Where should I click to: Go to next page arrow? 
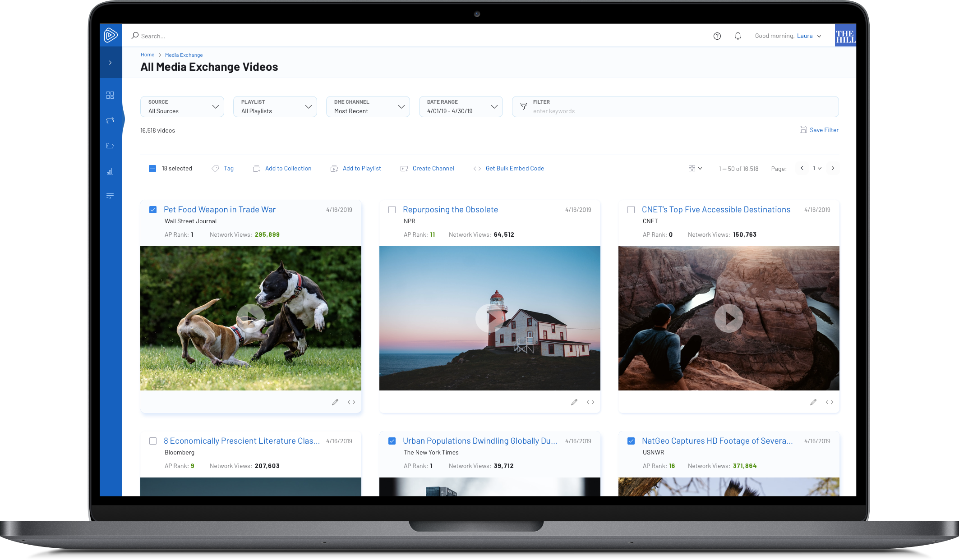coord(833,168)
